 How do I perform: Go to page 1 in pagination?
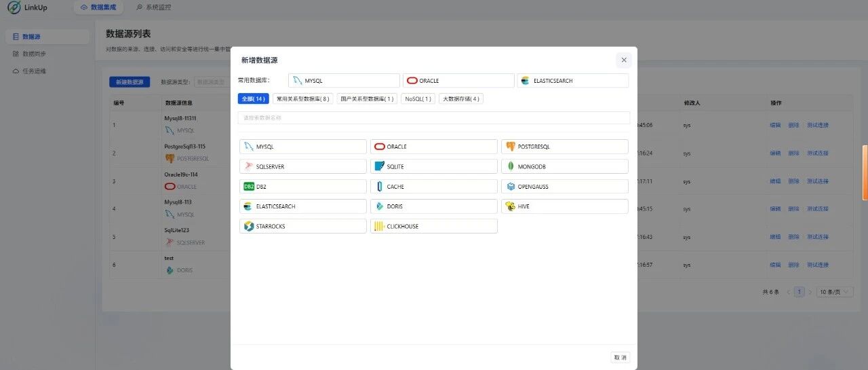tap(800, 292)
